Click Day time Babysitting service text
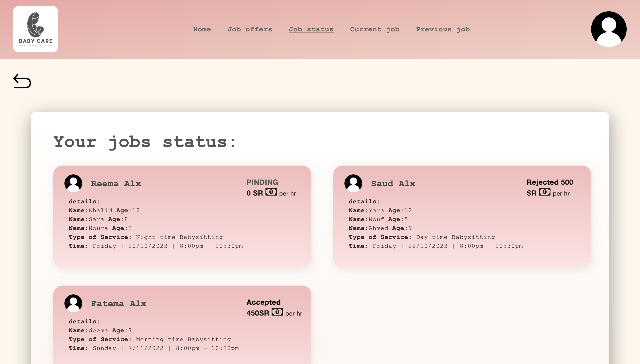This screenshot has width=640, height=364. 456,237
